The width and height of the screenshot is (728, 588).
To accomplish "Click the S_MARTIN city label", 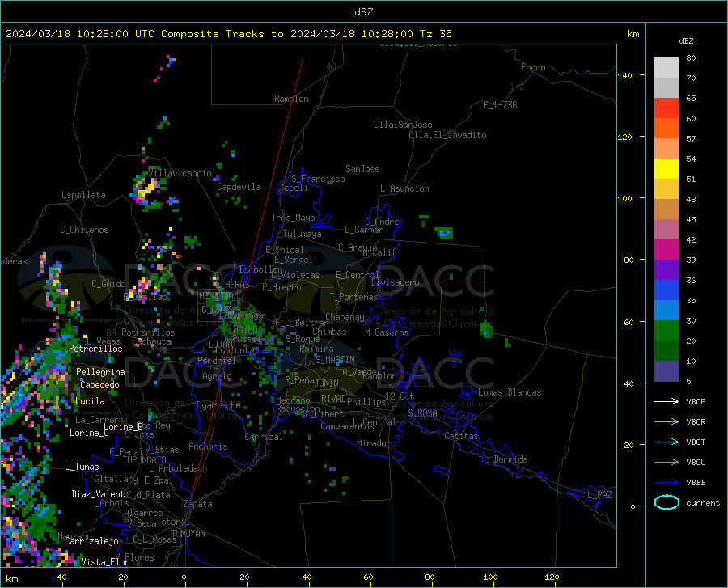I will coord(335,360).
